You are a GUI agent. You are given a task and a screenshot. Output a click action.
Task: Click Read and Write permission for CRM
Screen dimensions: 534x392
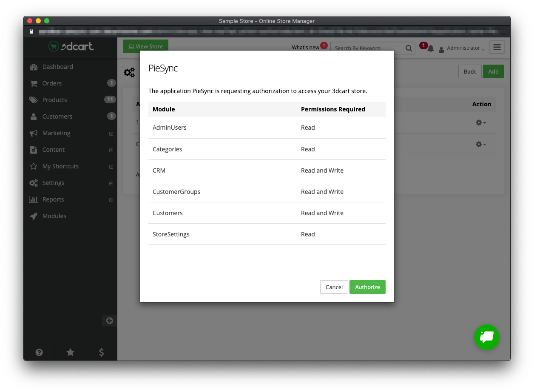coord(322,170)
